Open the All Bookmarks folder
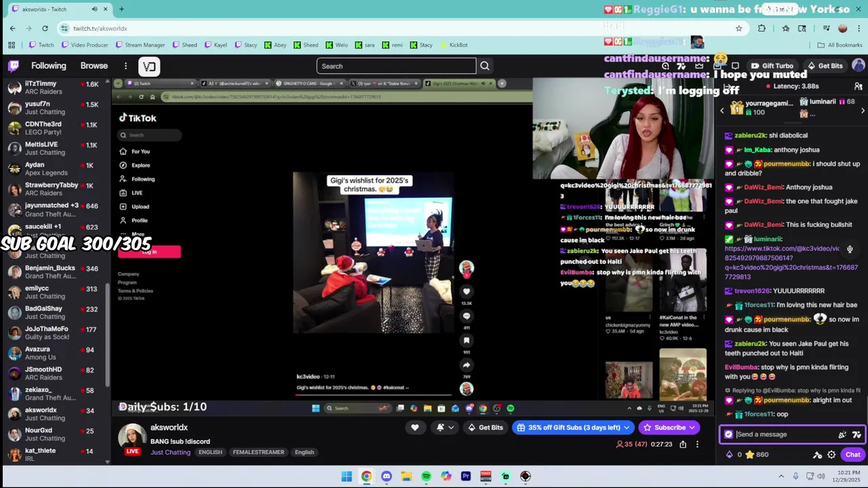Viewport: 868px width, 488px height. (840, 45)
